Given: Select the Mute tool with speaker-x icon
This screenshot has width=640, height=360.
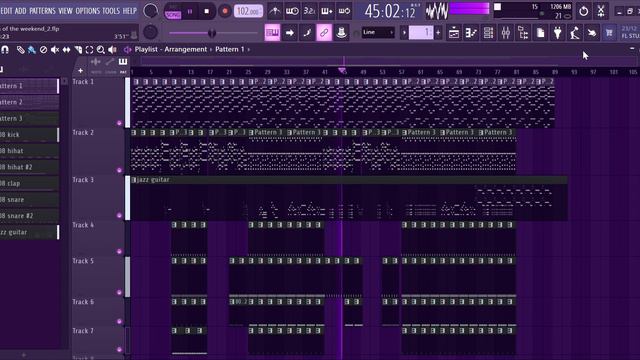Looking at the screenshot, I should (x=55, y=50).
